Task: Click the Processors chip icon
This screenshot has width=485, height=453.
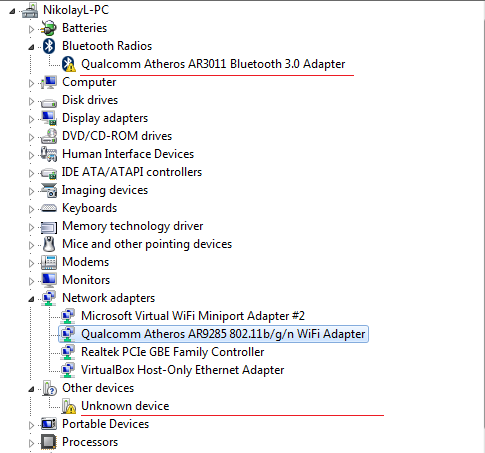Action: coord(49,442)
